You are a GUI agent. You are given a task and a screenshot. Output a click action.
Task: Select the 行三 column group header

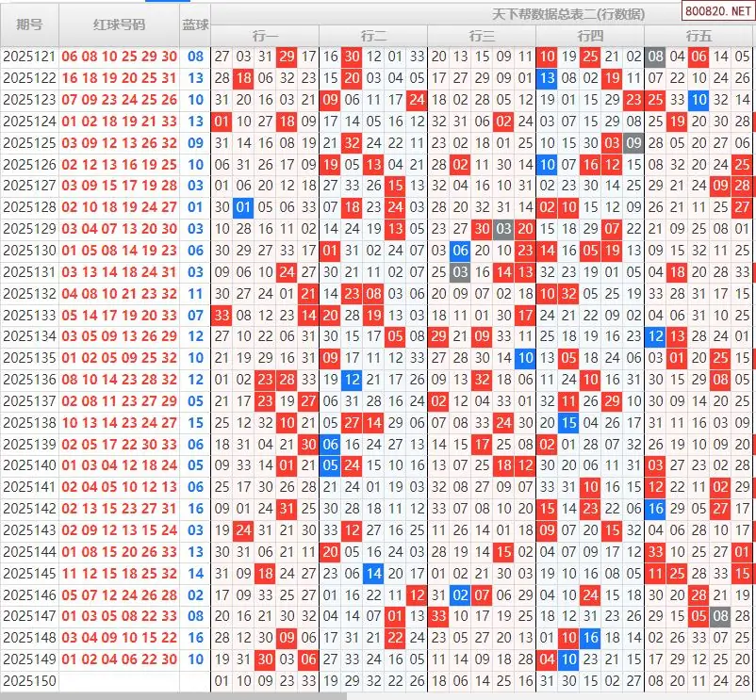click(x=482, y=36)
